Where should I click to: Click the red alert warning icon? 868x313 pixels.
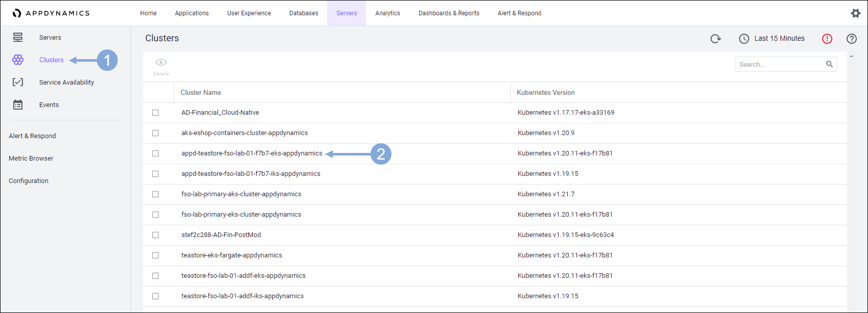click(x=827, y=39)
